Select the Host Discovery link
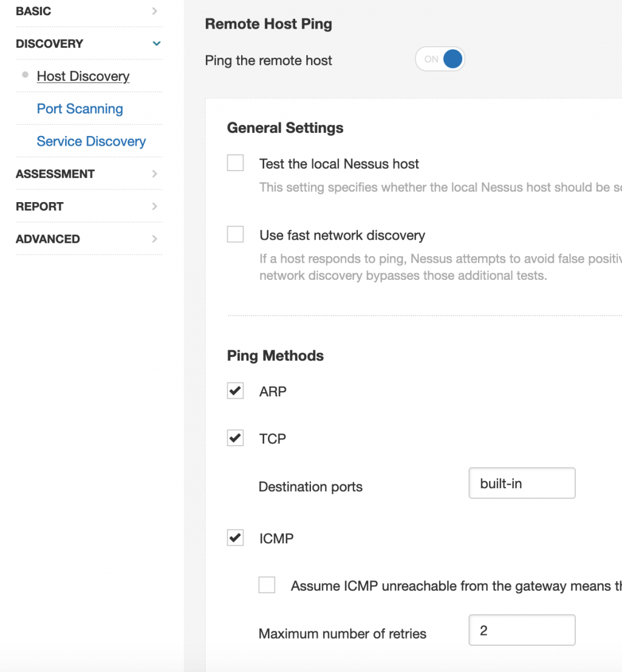The height and width of the screenshot is (672, 622). click(83, 76)
